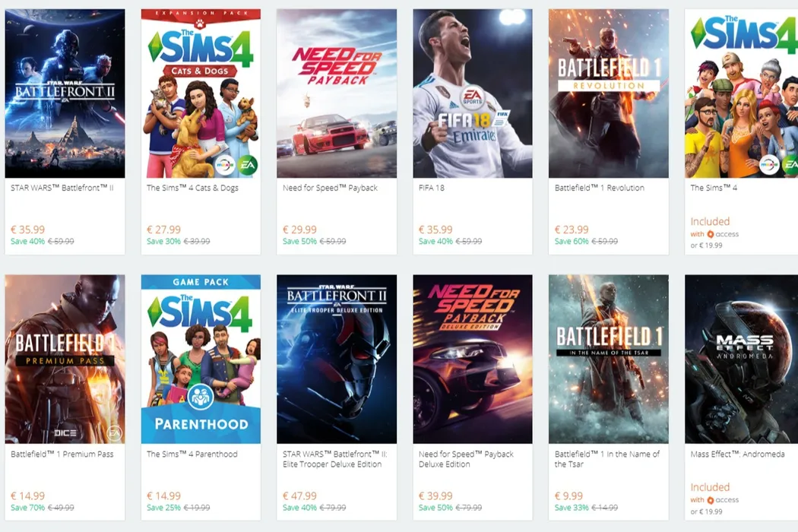798x532 pixels.
Task: Select Battlefront II Elite Trooper Deluxe cover
Action: coord(337,359)
